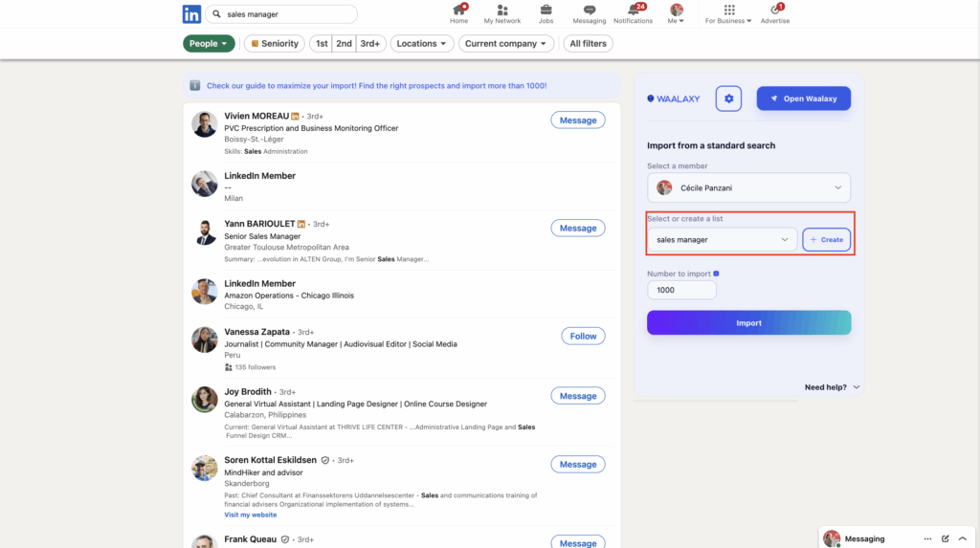Toggle the 2nd connections filter
The width and height of the screenshot is (980, 548).
click(x=344, y=44)
